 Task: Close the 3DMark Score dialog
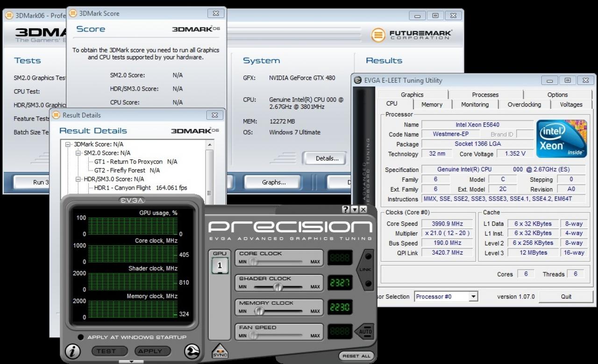pos(215,14)
